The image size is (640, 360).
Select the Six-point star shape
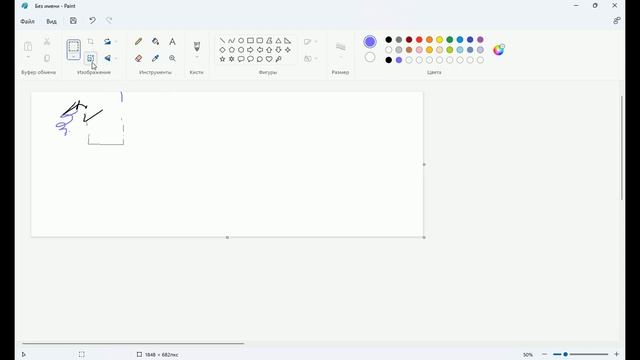tap(231, 59)
